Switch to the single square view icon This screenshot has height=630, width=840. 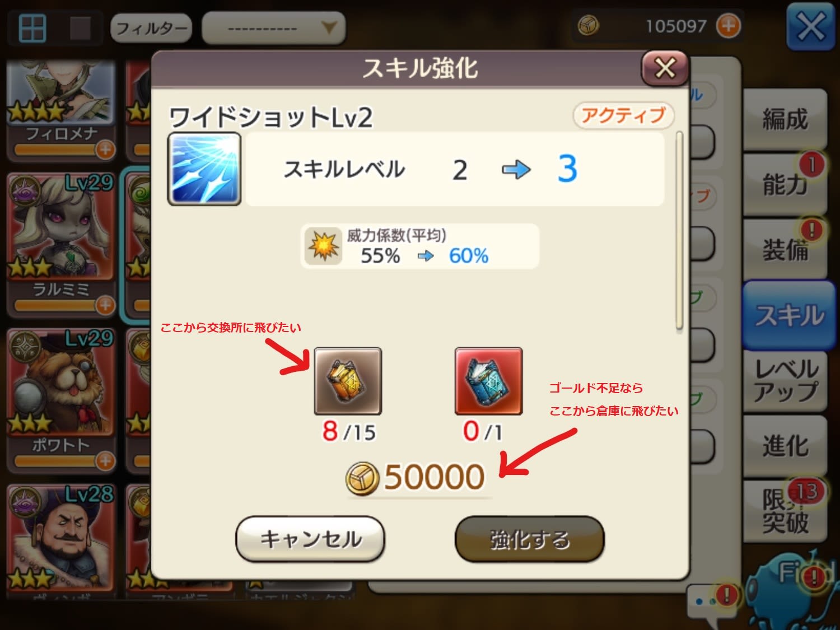pyautogui.click(x=80, y=28)
